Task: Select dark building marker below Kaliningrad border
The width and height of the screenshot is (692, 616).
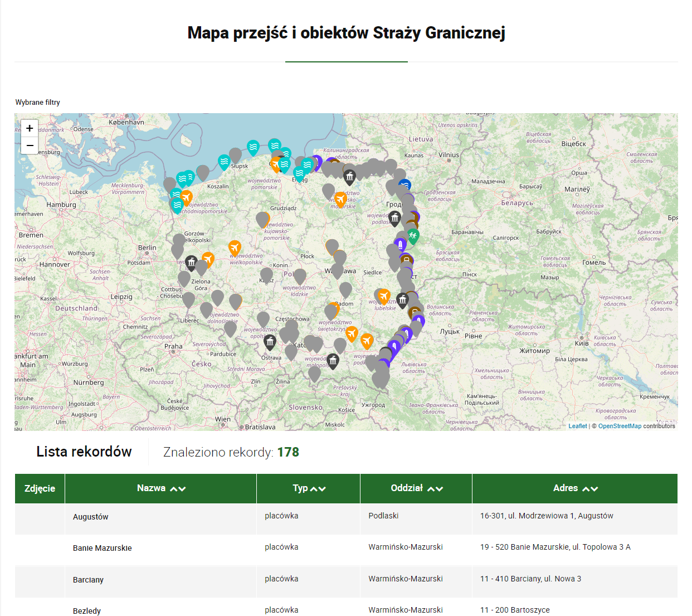Action: click(349, 177)
